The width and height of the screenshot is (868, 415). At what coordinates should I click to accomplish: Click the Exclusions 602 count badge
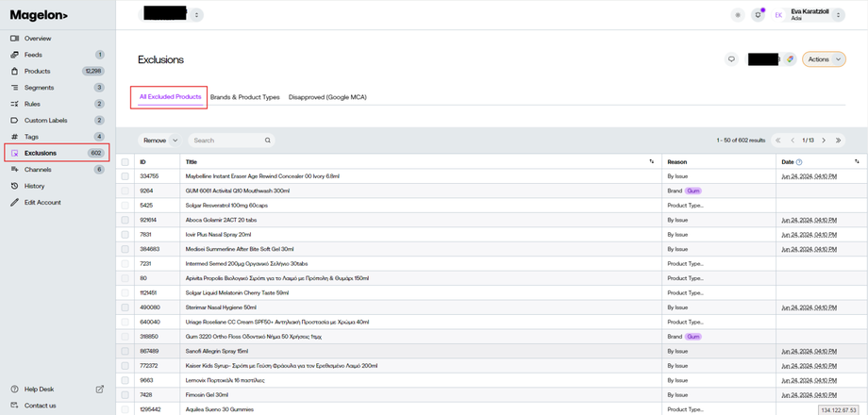pyautogui.click(x=96, y=154)
